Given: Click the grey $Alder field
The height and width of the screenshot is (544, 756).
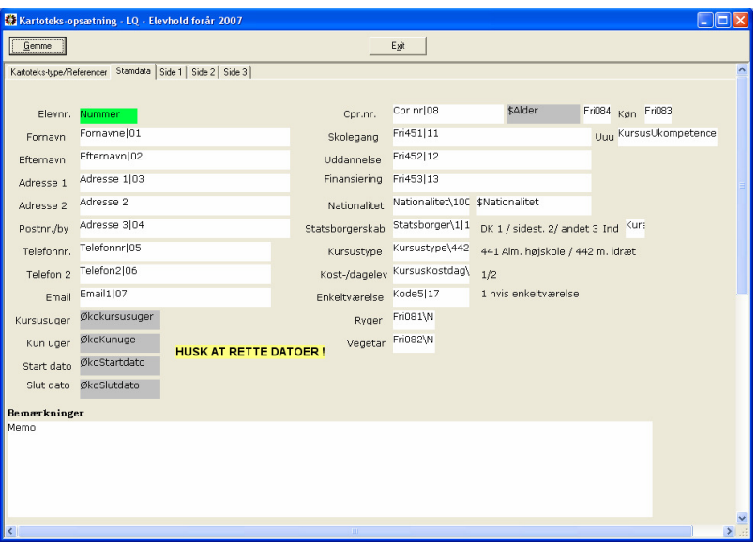Looking at the screenshot, I should 543,113.
